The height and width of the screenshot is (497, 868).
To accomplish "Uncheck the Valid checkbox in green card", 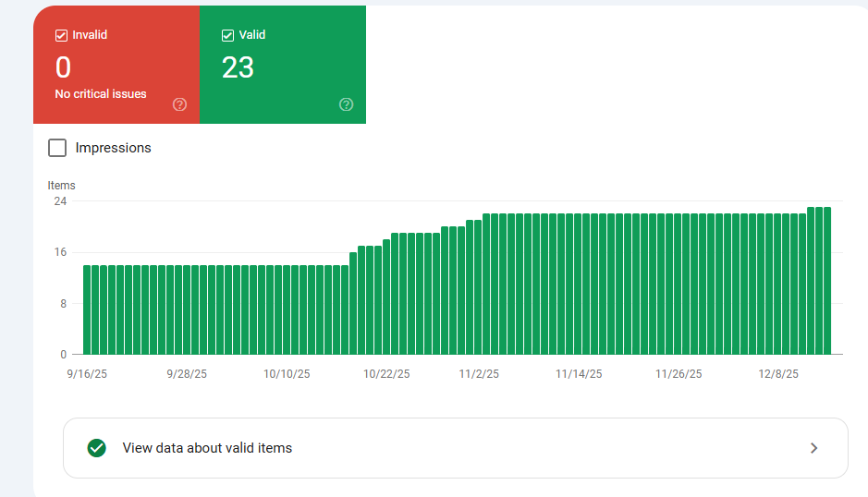I will tap(228, 35).
